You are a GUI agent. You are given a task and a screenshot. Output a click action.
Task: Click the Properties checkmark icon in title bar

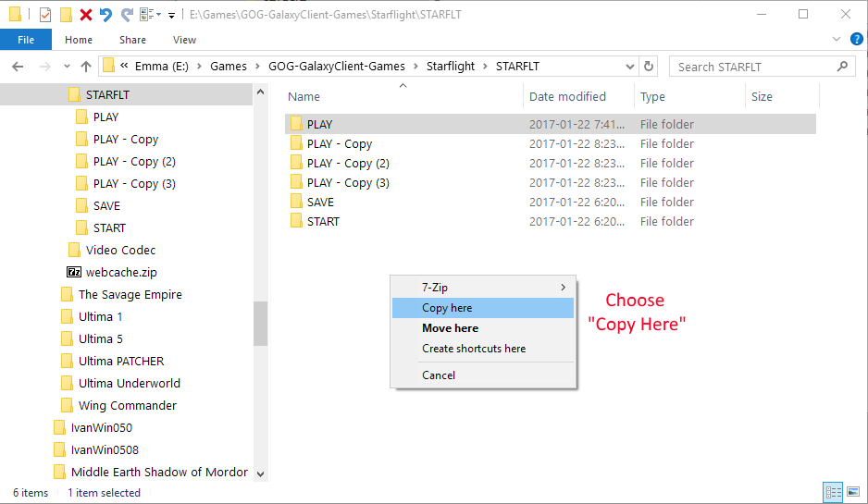point(45,15)
